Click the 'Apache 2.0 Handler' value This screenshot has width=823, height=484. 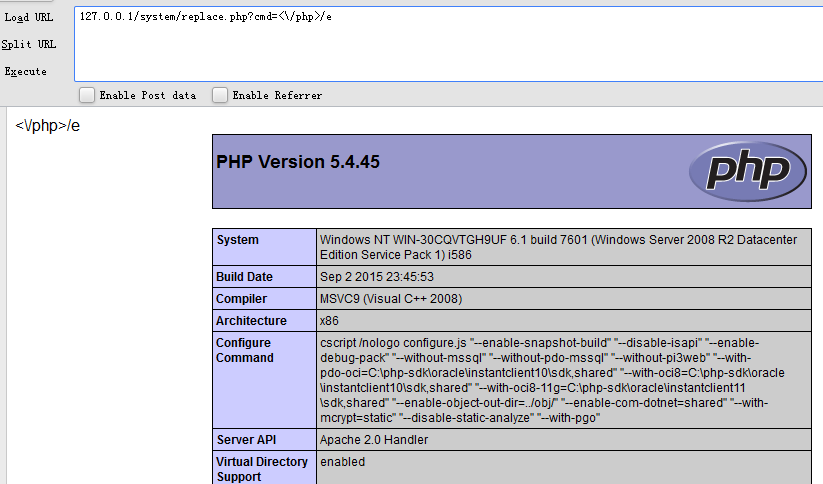click(374, 440)
